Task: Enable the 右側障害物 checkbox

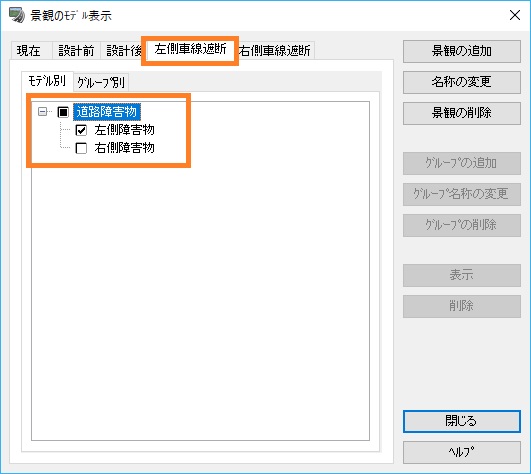Action: [81, 148]
